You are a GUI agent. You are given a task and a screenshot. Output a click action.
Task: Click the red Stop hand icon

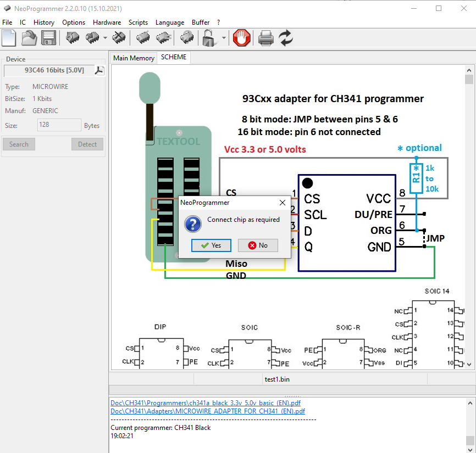241,38
